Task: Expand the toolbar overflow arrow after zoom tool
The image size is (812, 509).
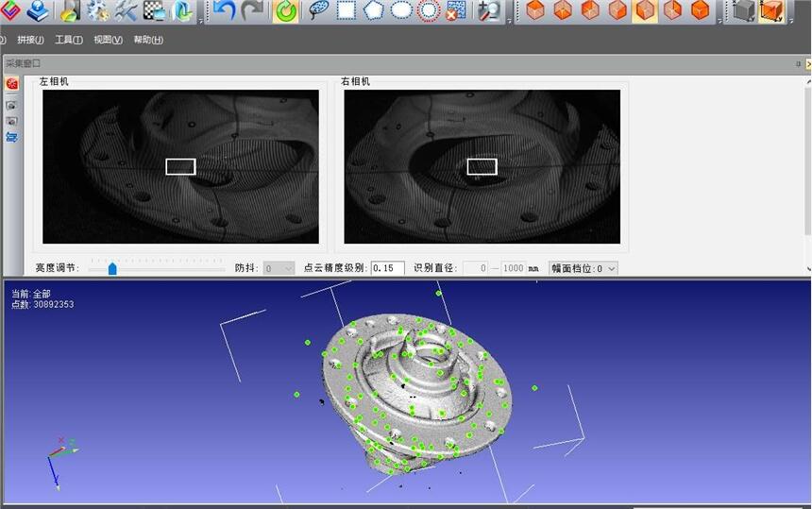Action: [x=511, y=19]
